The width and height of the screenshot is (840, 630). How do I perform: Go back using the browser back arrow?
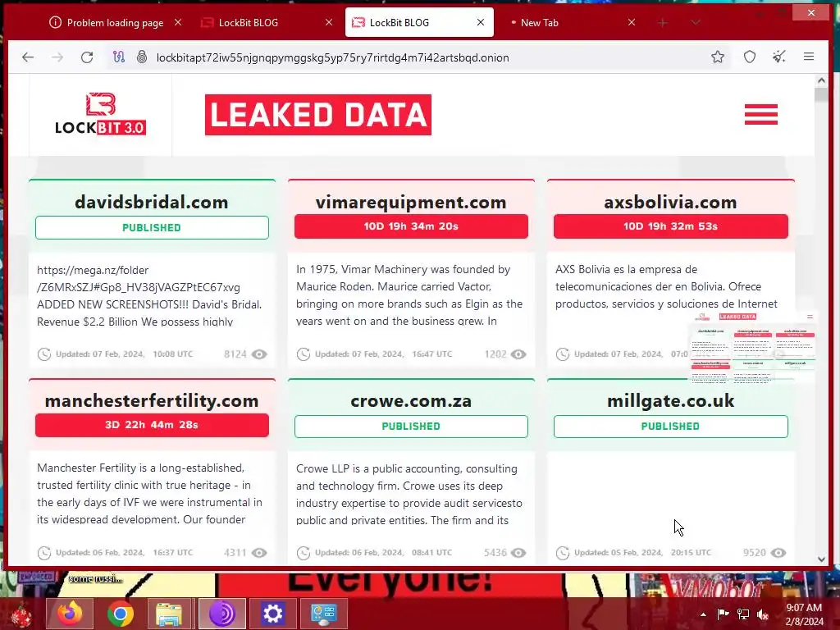click(x=28, y=57)
